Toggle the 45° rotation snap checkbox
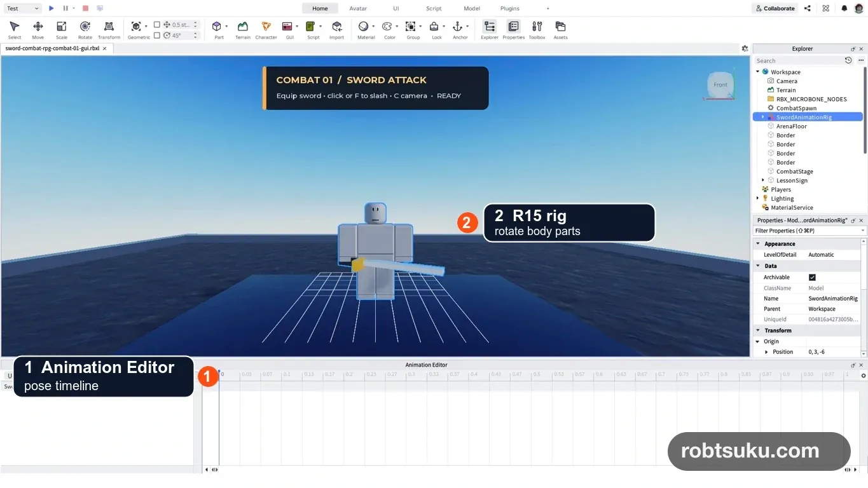868x488 pixels. tap(157, 36)
